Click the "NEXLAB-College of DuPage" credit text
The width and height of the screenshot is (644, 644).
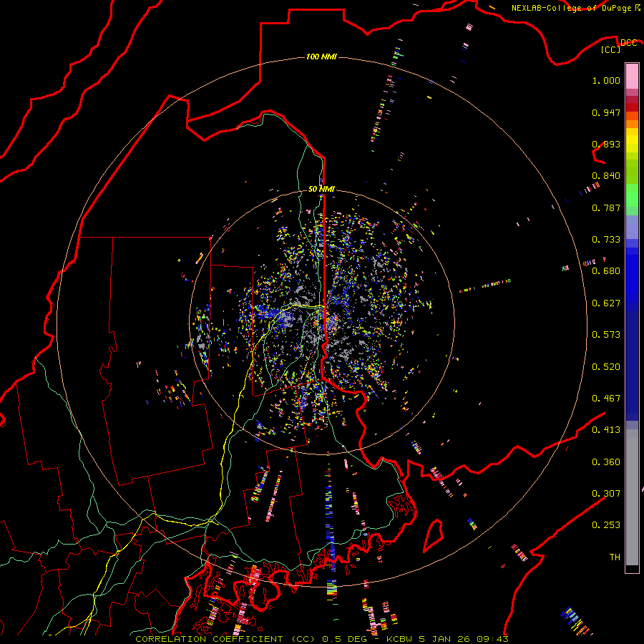(571, 8)
